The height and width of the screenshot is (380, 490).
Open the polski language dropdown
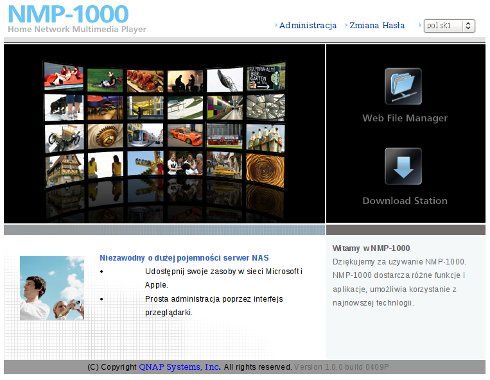pos(449,26)
